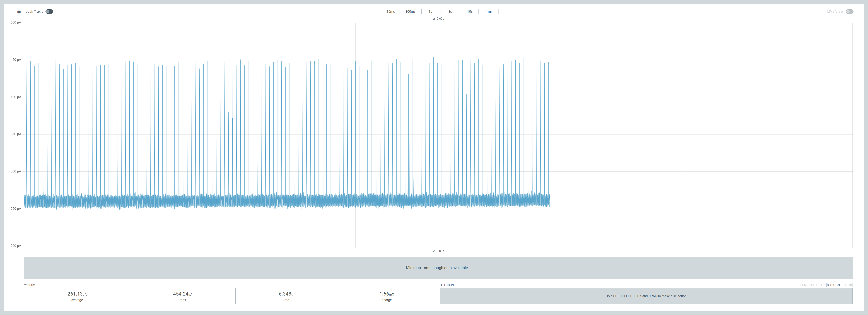This screenshot has height=315, width=868.
Task: Switch to the 1min time window
Action: [x=489, y=11]
